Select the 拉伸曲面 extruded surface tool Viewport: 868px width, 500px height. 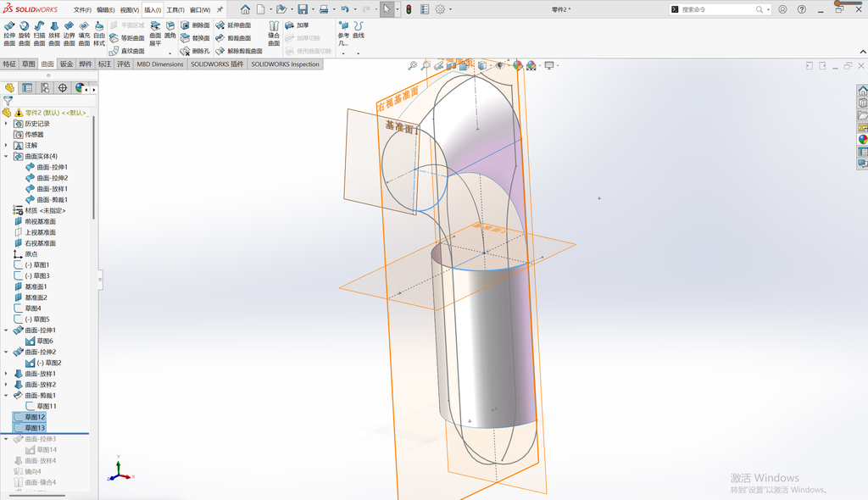coord(9,34)
